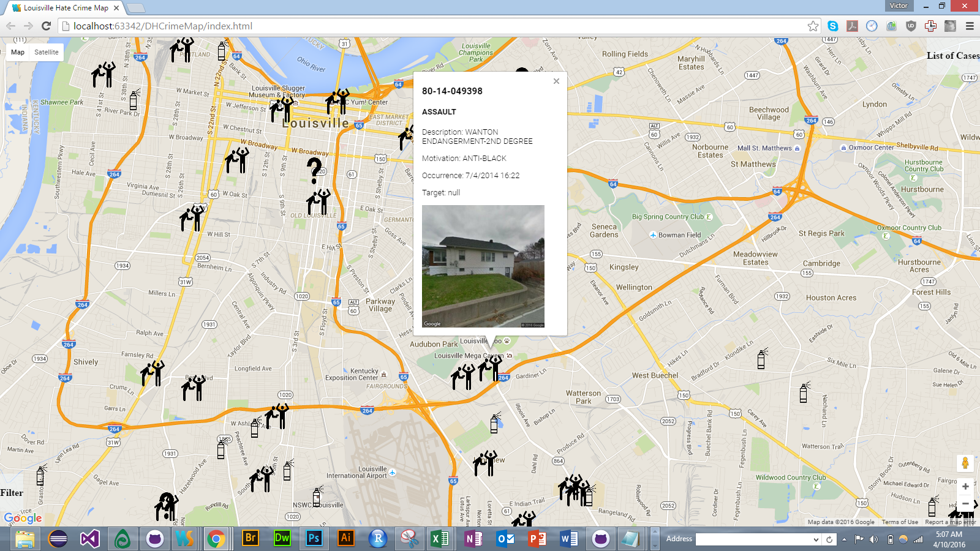Image resolution: width=980 pixels, height=551 pixels.
Task: Click the assault marker near Farnsley Rd
Action: point(153,373)
